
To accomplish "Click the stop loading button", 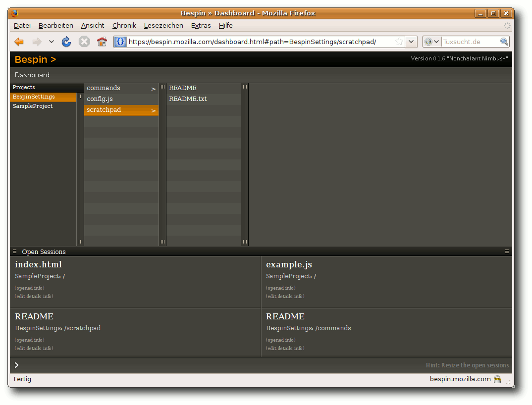I will 84,42.
